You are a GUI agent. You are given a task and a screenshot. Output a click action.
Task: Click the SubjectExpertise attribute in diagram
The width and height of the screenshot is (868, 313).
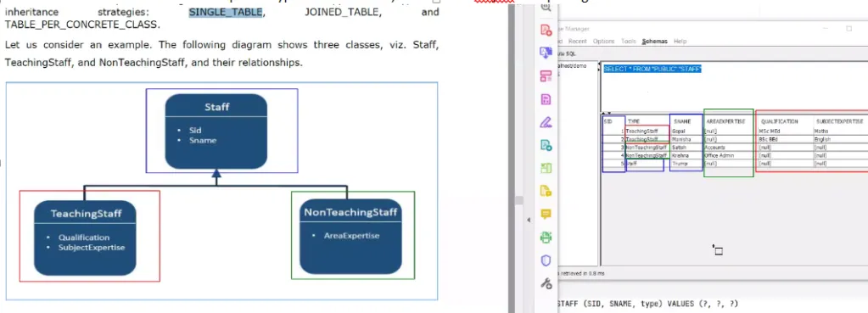(92, 247)
